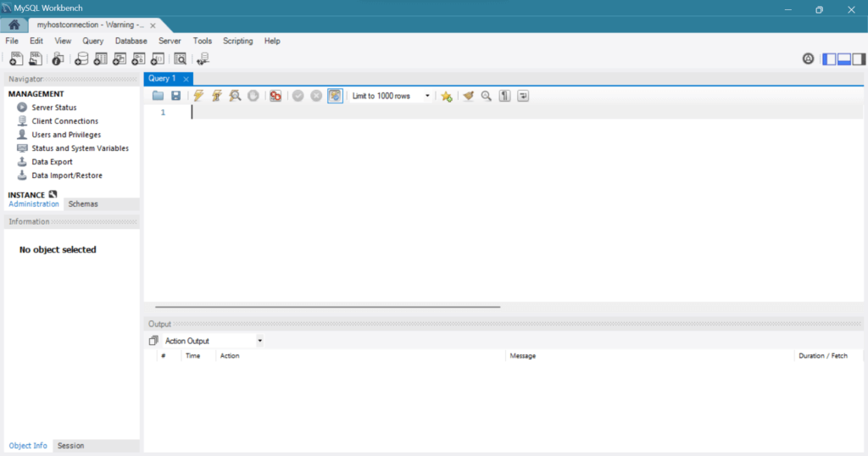868x456 pixels.
Task: Go to the Home screen tab icon
Action: (x=14, y=25)
